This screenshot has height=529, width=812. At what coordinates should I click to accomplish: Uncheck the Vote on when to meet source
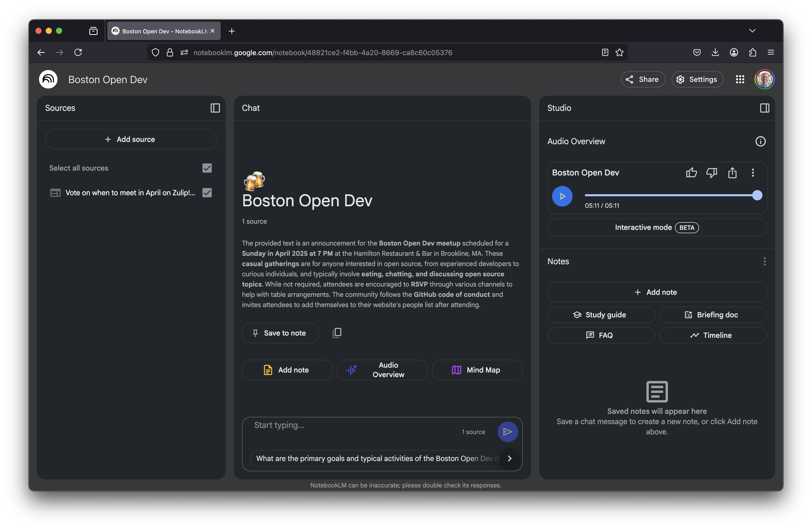click(207, 193)
